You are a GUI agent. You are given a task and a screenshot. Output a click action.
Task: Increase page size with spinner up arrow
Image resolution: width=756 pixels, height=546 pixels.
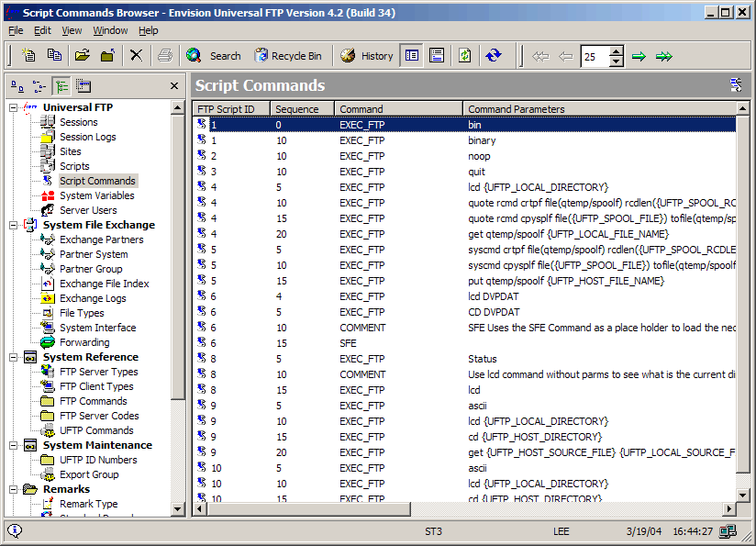617,51
